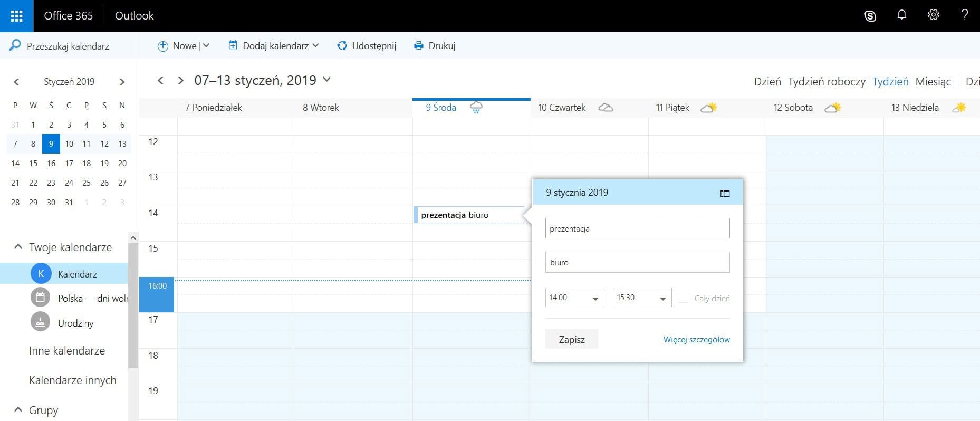
Task: Click Drukuj in toolbar
Action: click(442, 46)
